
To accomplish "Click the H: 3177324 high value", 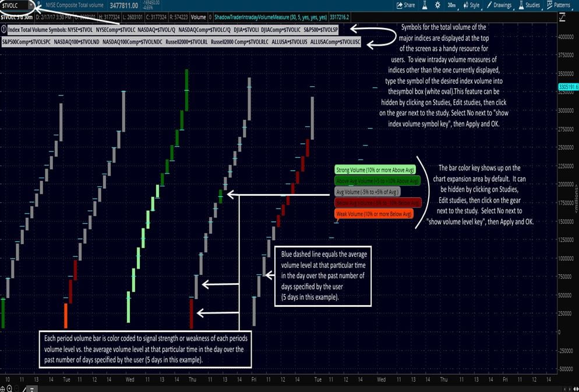I will (109, 17).
